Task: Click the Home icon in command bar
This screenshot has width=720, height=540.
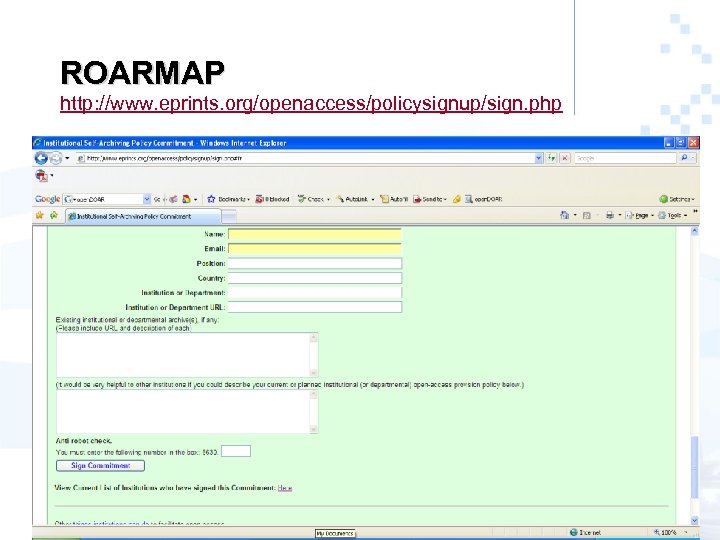Action: click(x=564, y=215)
